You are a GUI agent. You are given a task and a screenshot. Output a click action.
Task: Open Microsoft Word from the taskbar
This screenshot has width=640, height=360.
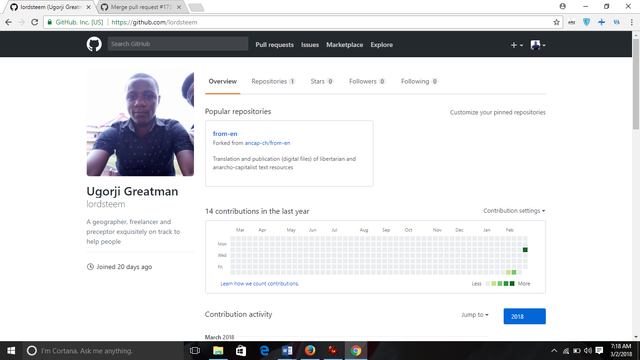(287, 351)
